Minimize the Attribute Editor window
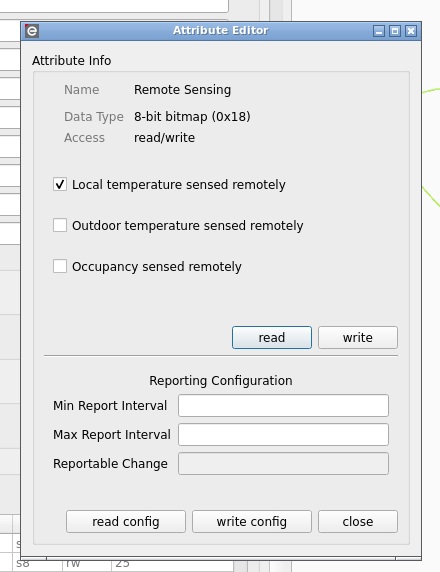The height and width of the screenshot is (572, 440). click(x=379, y=31)
